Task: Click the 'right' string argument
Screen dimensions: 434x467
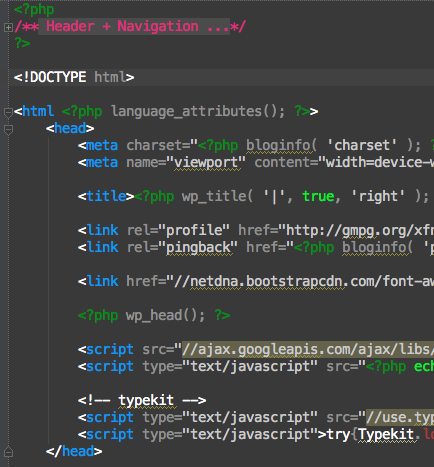Action: click(x=378, y=196)
